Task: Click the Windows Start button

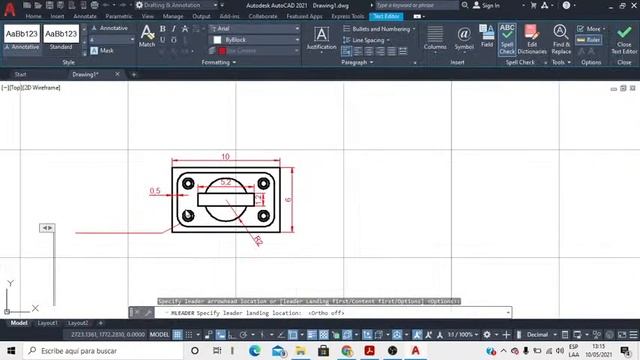Action: 11,351
